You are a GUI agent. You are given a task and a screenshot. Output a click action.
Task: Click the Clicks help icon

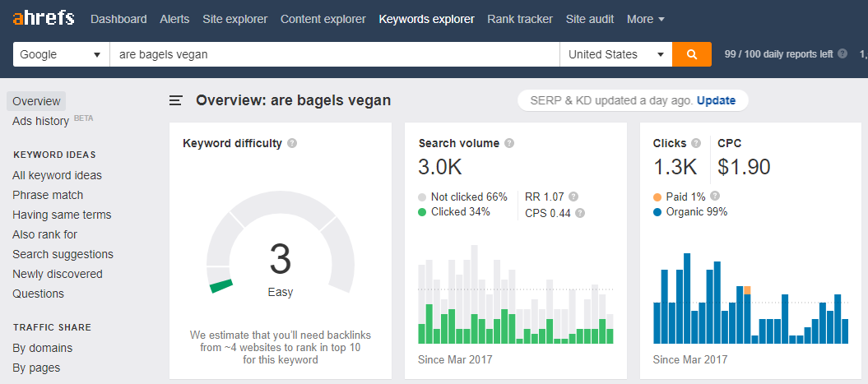click(x=696, y=143)
